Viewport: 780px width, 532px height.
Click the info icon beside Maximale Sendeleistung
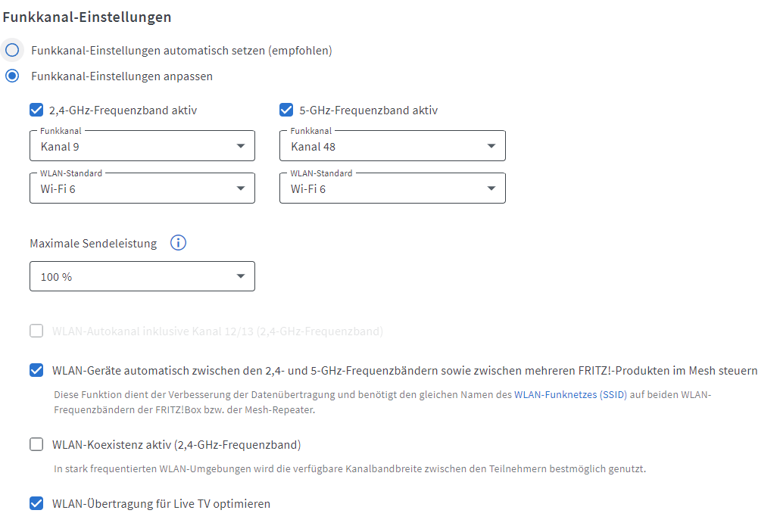click(x=178, y=243)
